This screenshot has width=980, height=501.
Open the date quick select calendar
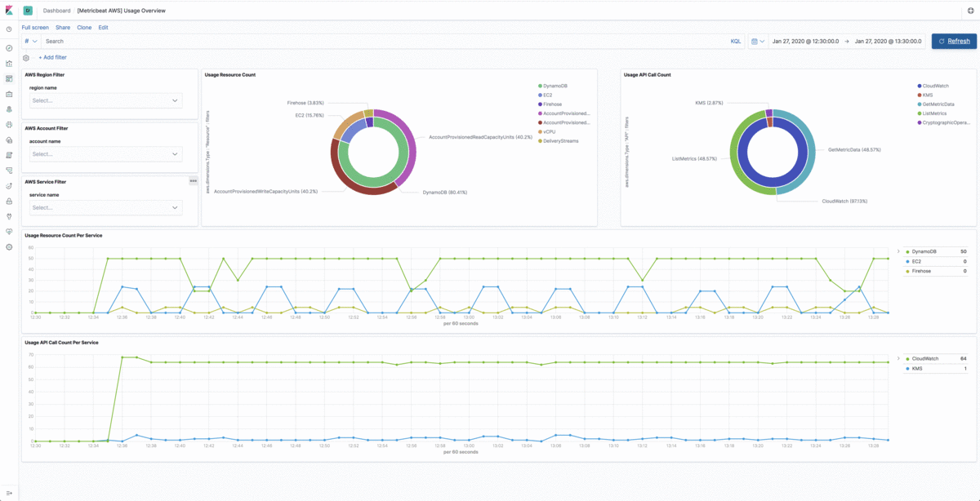pos(757,41)
